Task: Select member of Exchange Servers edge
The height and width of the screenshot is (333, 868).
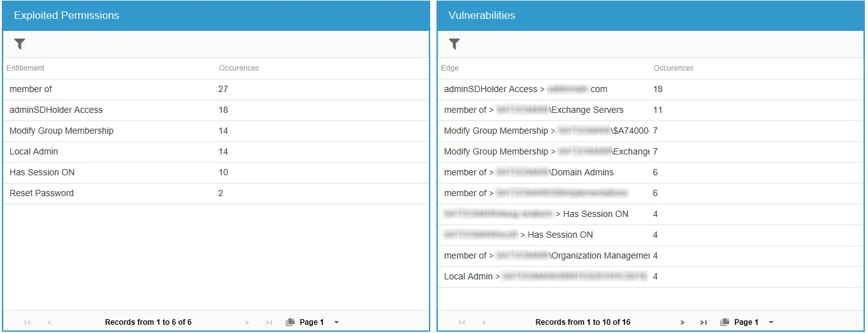Action: pyautogui.click(x=650, y=110)
